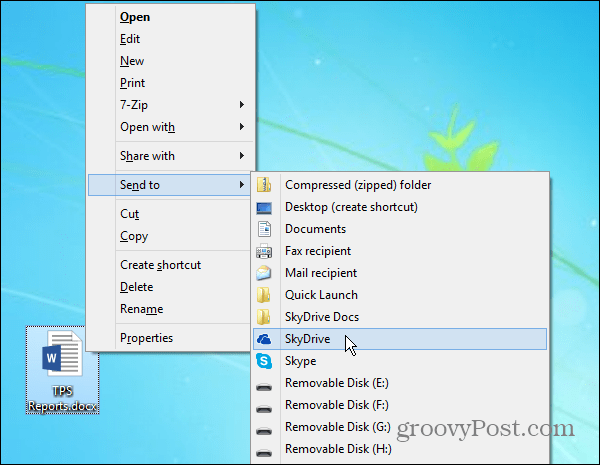The image size is (600, 465).
Task: Send file to Mail recipient
Action: coord(400,273)
